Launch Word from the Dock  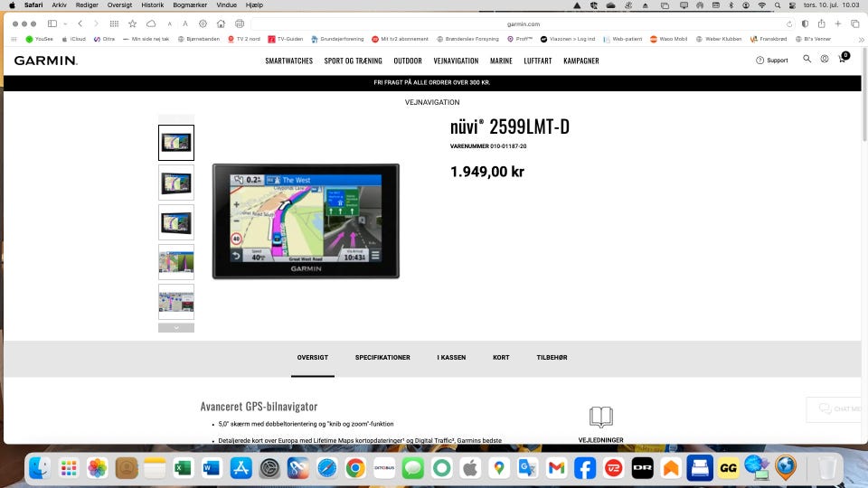click(212, 469)
